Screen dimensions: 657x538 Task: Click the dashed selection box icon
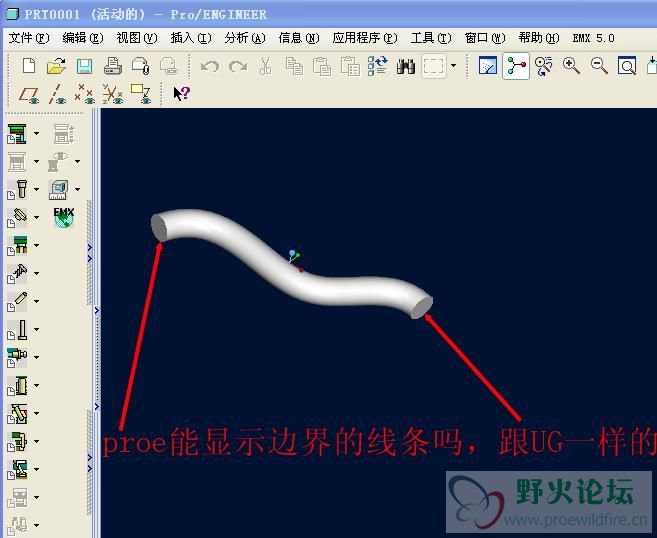tap(434, 66)
